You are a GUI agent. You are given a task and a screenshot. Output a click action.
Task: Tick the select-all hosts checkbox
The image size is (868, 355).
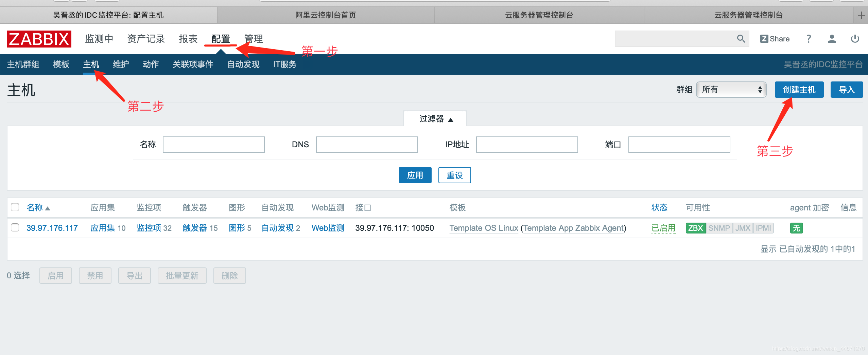tap(15, 207)
